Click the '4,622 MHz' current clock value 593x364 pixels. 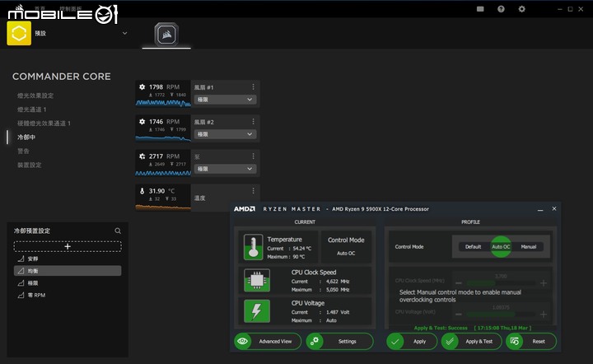[338, 282]
